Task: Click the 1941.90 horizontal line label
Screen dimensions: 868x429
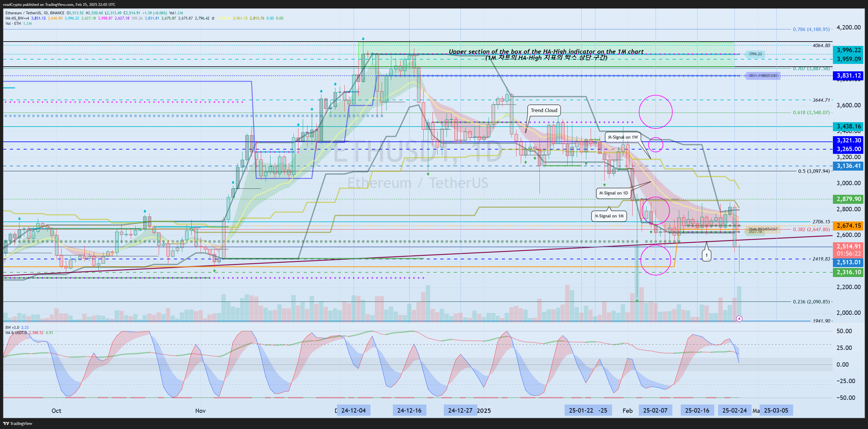Action: pyautogui.click(x=821, y=321)
